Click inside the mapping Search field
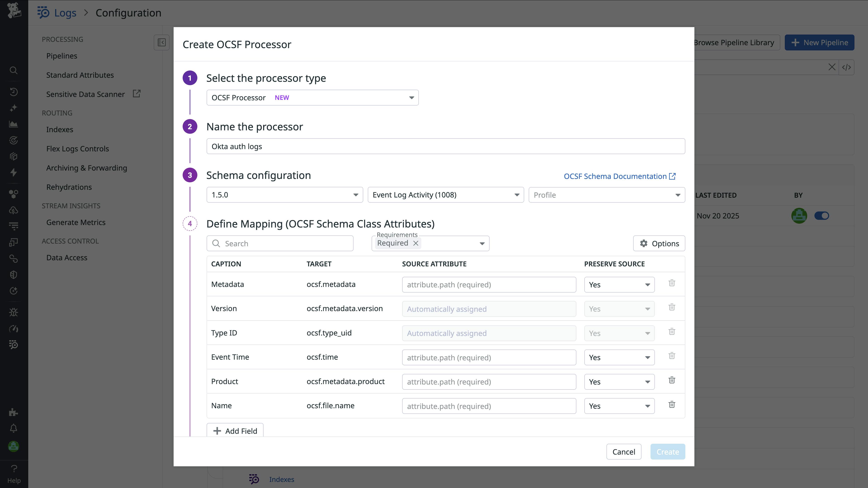 pos(280,243)
